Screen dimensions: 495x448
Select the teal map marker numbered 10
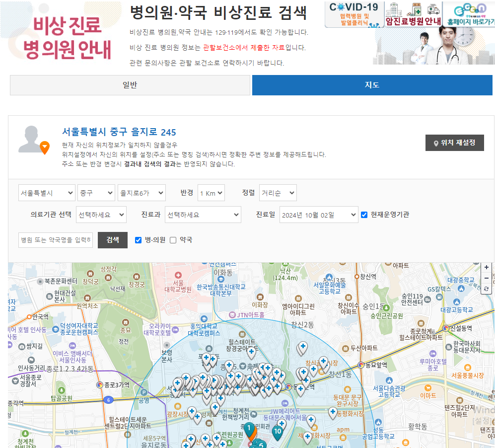pos(278,433)
